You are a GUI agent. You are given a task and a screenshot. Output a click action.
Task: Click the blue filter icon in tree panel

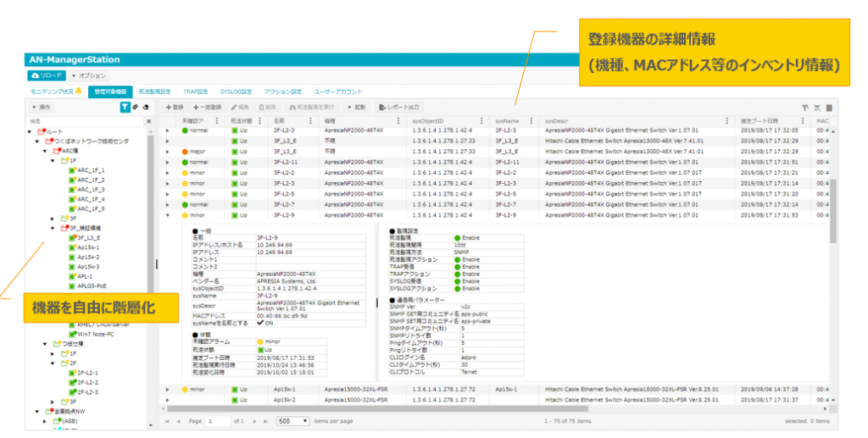coord(125,108)
